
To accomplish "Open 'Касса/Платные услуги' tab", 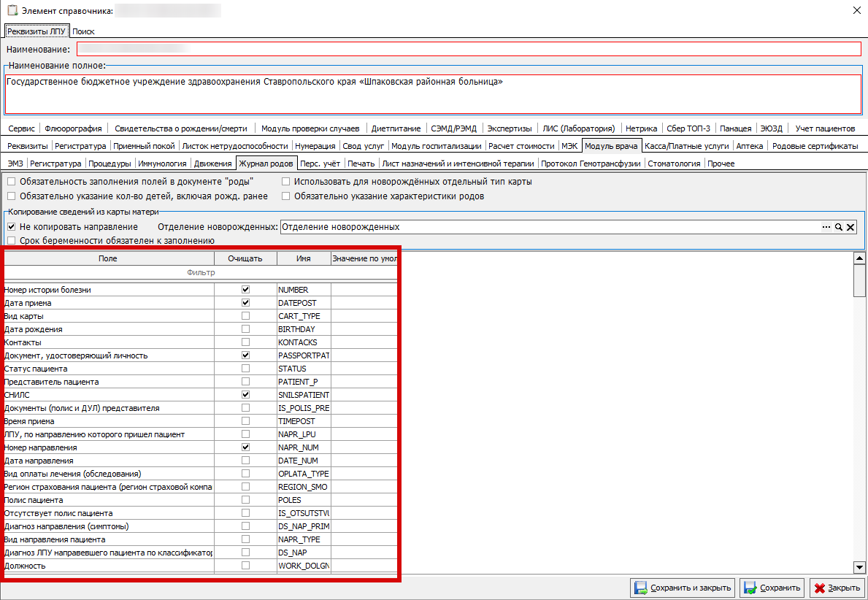I will pyautogui.click(x=686, y=146).
